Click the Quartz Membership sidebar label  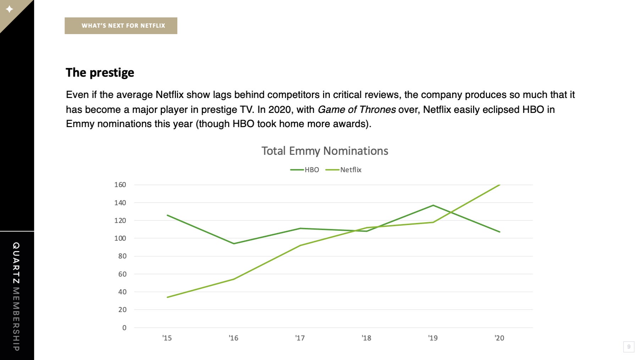tap(16, 296)
